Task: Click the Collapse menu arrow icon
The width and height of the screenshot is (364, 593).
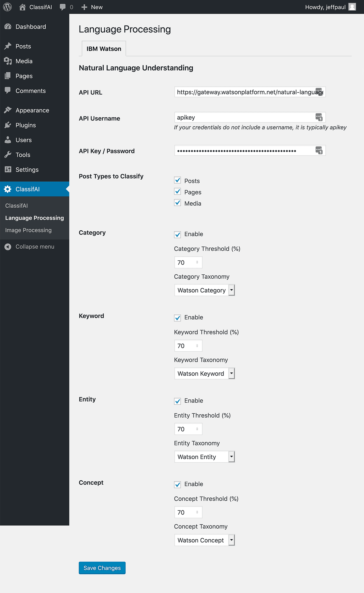Action: coord(8,247)
